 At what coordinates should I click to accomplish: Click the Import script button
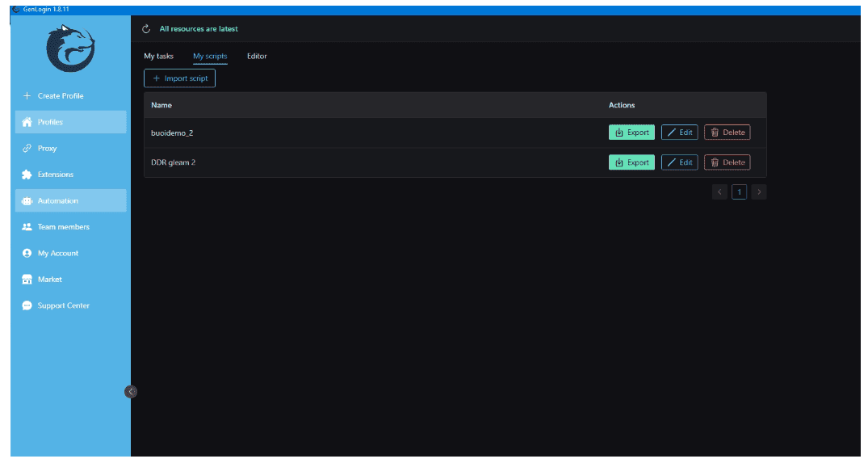[179, 78]
